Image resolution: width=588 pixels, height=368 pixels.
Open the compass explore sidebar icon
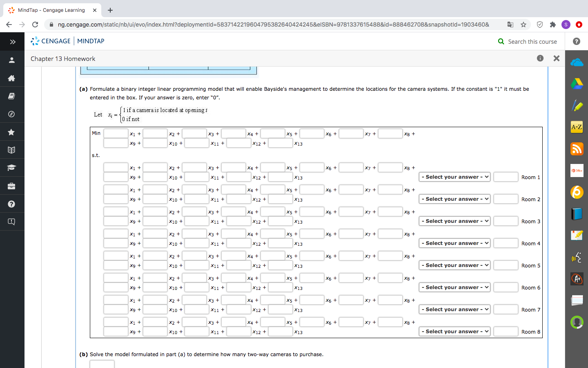click(x=11, y=114)
